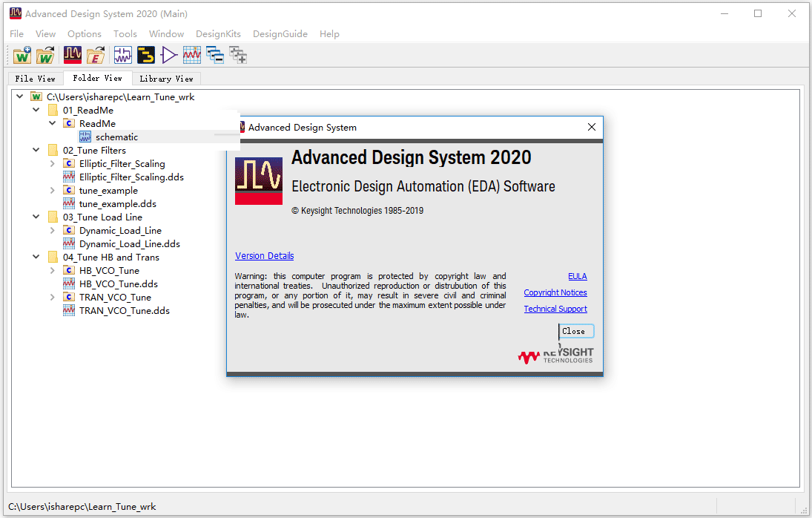Click the Hide All Windows icon
Viewport: 812px width, 518px height.
tap(215, 55)
